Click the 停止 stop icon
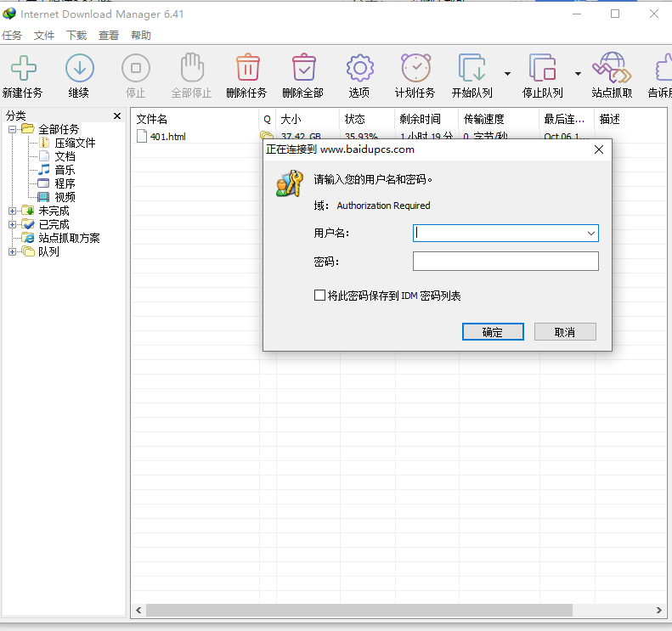Screen dimensions: 672x631 pos(136,68)
